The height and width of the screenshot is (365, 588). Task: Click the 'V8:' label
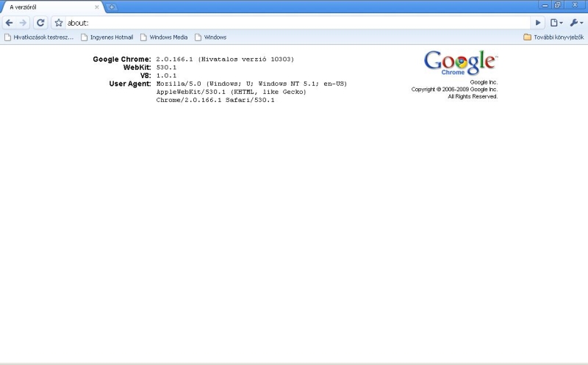[146, 76]
